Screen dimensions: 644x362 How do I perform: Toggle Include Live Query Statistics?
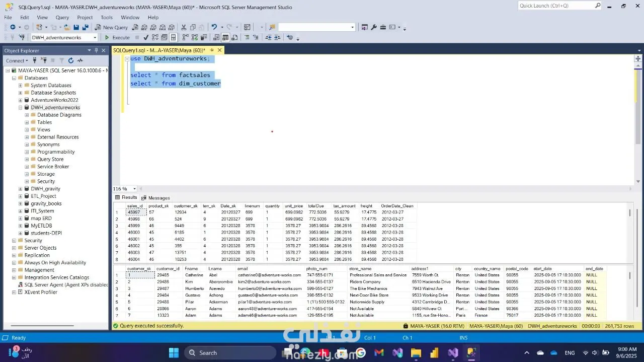(195, 37)
